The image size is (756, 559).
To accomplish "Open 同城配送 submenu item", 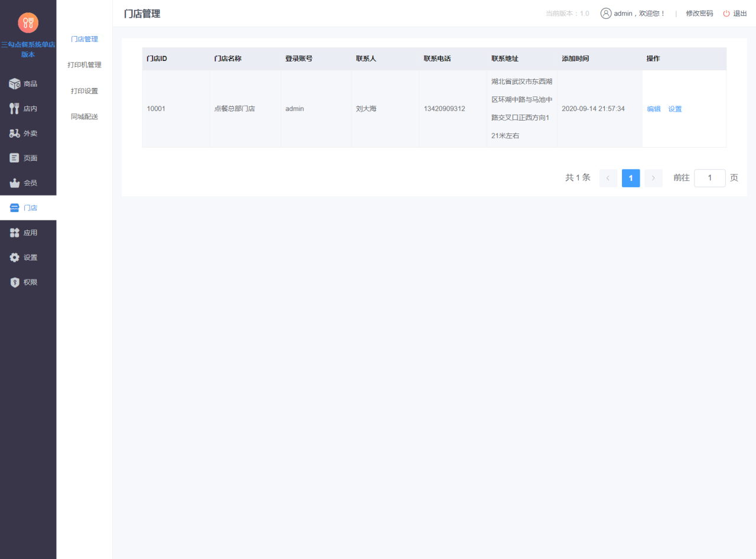I will [x=84, y=117].
